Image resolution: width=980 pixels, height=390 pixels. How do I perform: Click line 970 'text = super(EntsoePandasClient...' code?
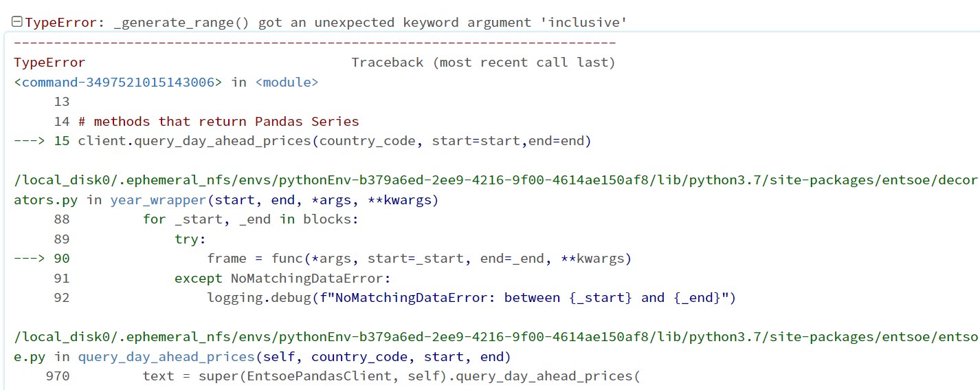[391, 376]
